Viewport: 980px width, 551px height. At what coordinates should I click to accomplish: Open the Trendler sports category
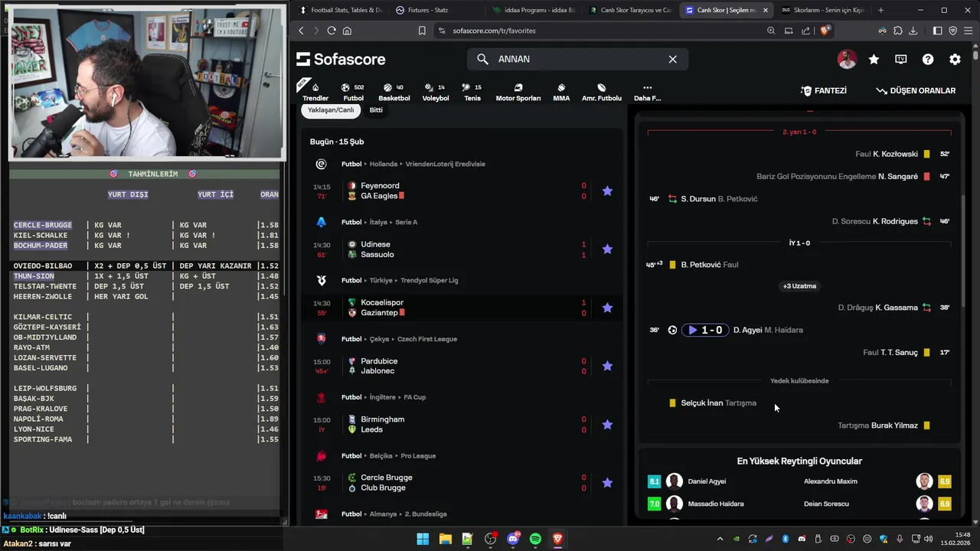[x=315, y=92]
